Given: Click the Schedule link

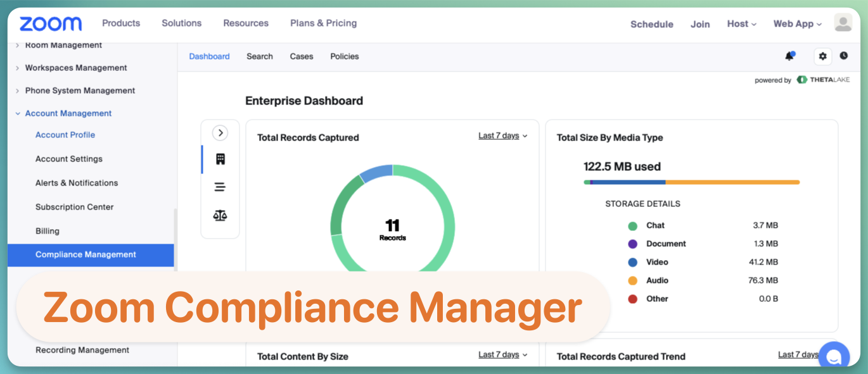Looking at the screenshot, I should (652, 24).
